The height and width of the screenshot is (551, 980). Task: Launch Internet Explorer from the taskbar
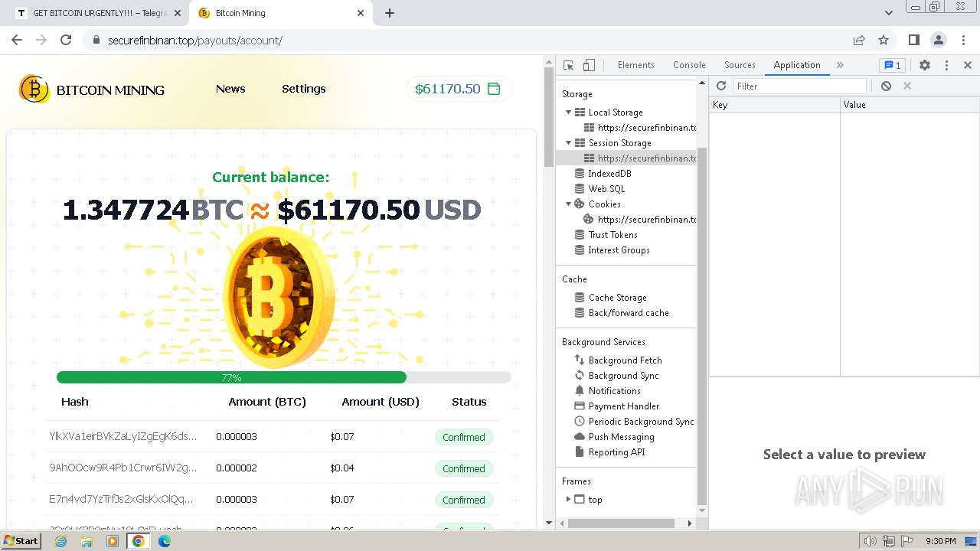(x=61, y=541)
